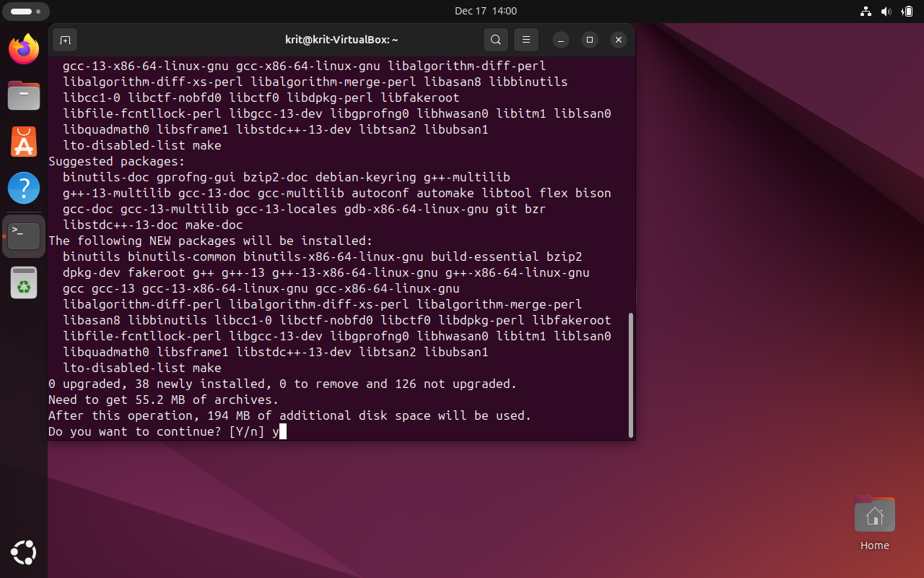Open the terminal hamburger menu
Viewport: 924px width, 578px height.
point(526,40)
